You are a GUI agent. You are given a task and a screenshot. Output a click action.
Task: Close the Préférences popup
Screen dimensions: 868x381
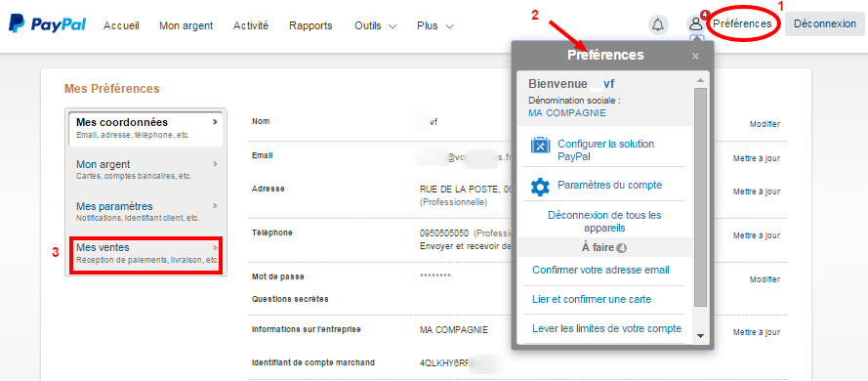[x=696, y=56]
